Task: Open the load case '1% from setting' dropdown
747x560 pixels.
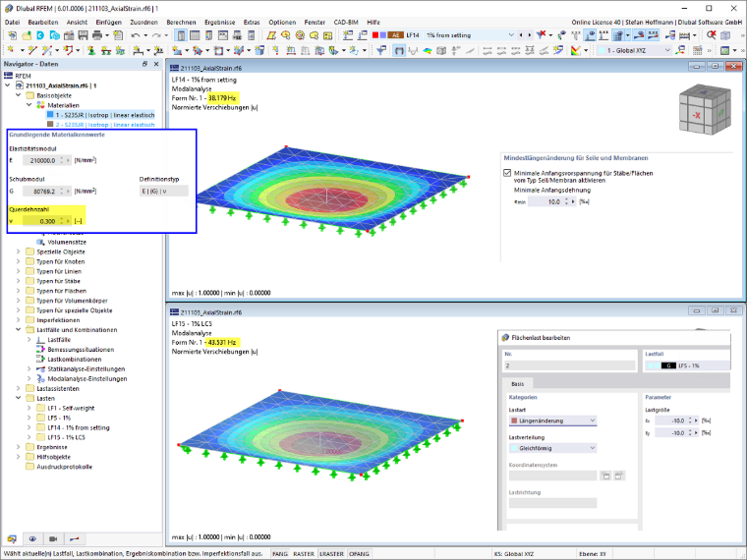Action: click(x=511, y=35)
